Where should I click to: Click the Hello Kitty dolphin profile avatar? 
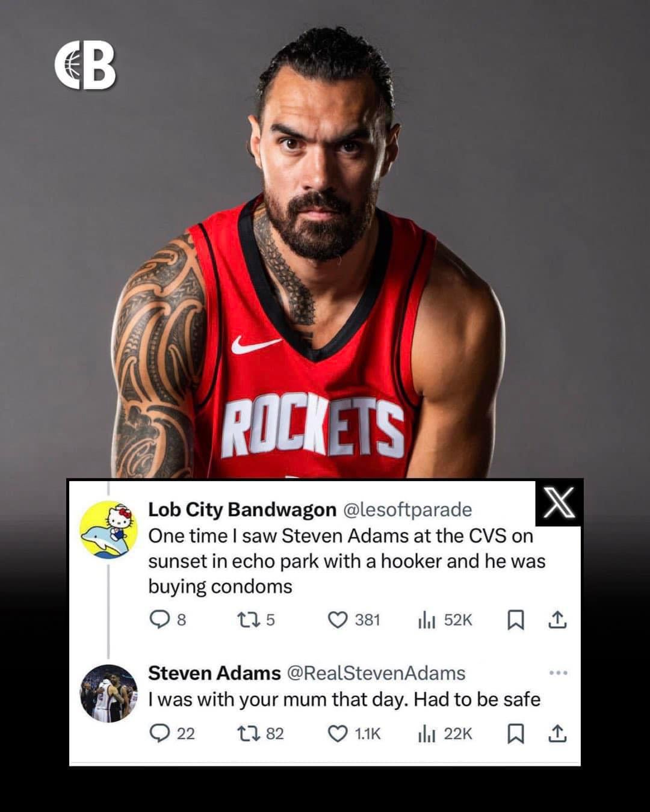(x=108, y=529)
